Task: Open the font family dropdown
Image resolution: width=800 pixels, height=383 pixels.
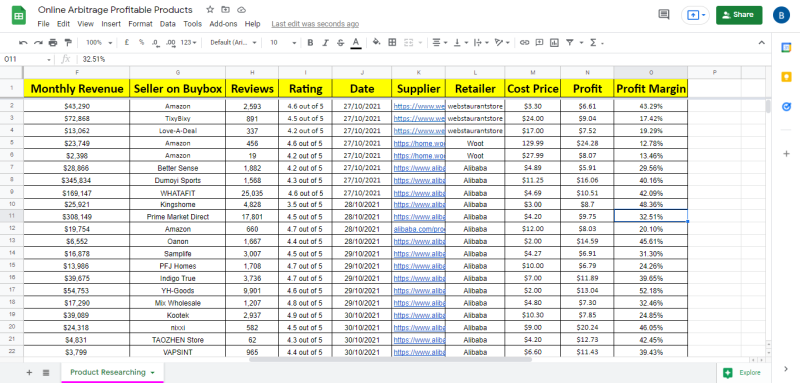Action: (x=233, y=43)
